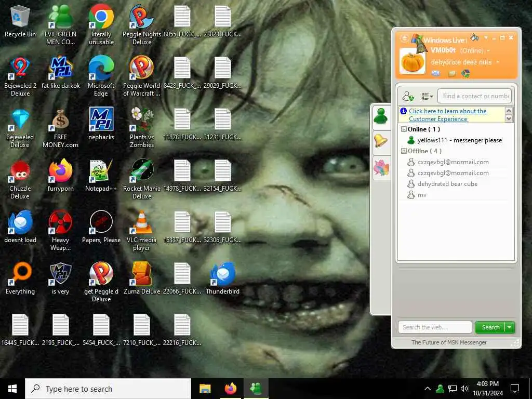This screenshot has width=532, height=399.
Task: Click the Find a contact or number field
Action: [474, 96]
